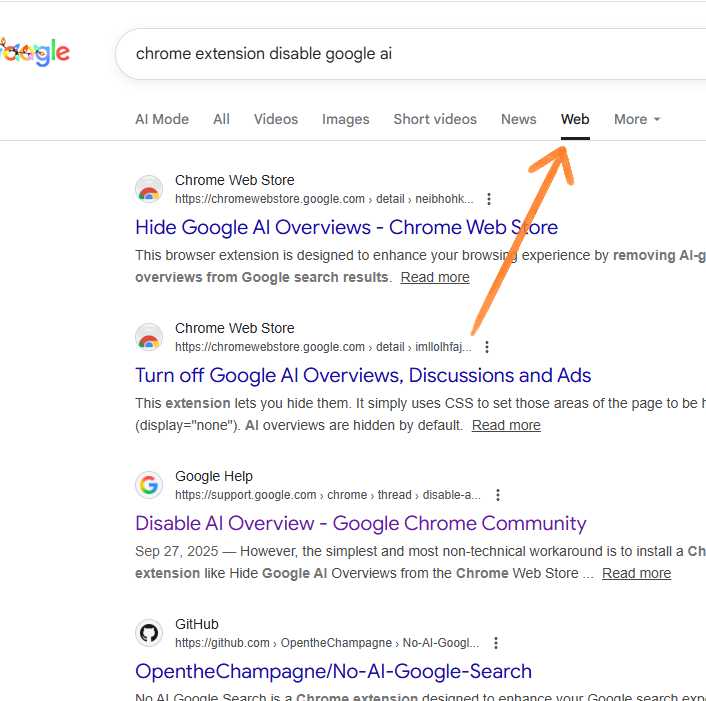Click Read more under Turn off Google AI Overviews
The image size is (706, 701).
click(x=506, y=425)
